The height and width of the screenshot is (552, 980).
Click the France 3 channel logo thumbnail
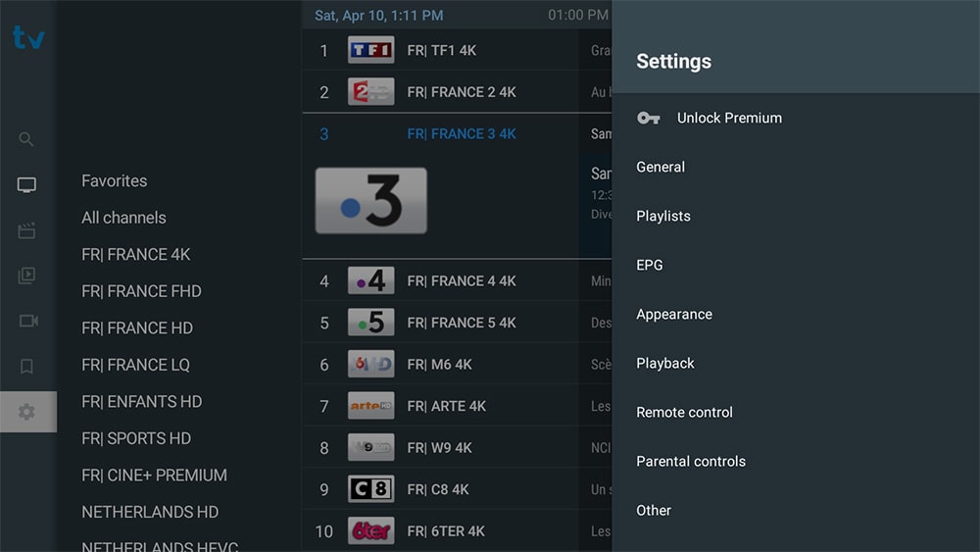coord(371,201)
